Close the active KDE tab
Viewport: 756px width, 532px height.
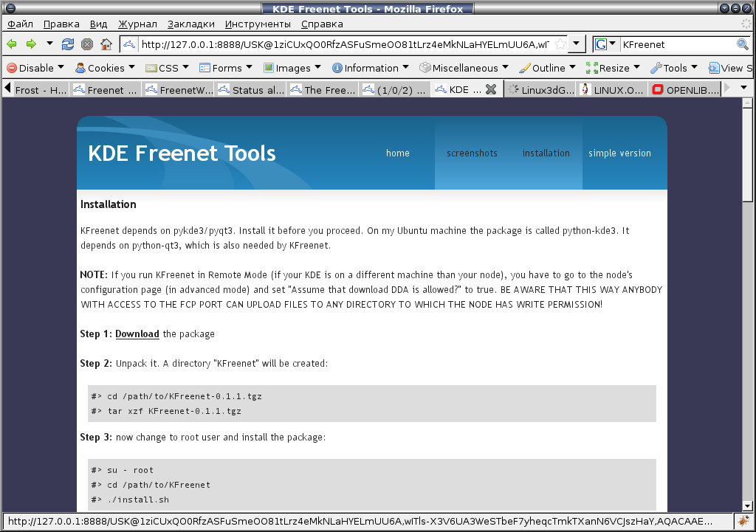click(x=491, y=89)
